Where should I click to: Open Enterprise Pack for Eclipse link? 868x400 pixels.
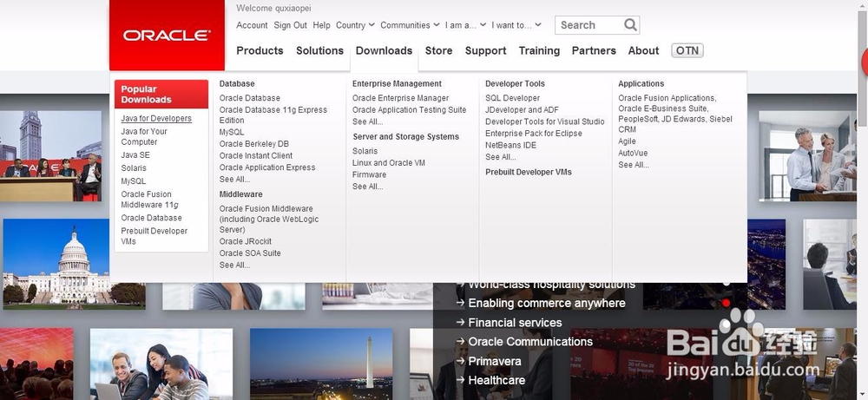(534, 134)
